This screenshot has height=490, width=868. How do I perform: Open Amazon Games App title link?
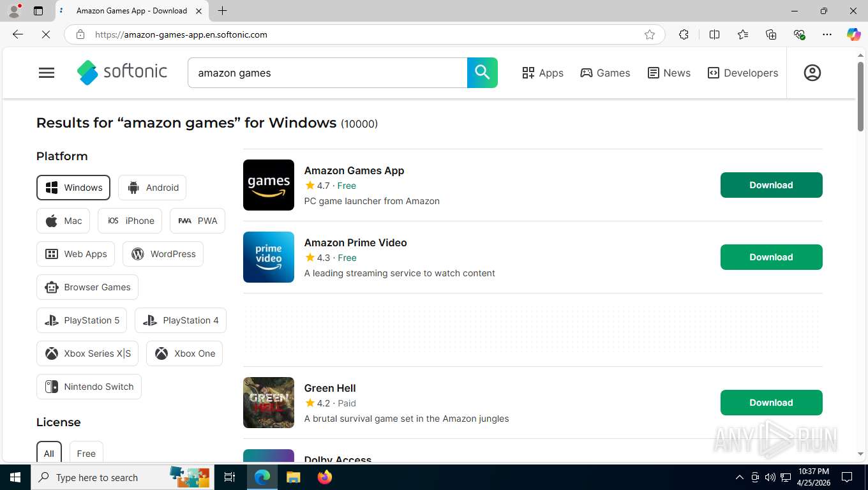(x=354, y=170)
